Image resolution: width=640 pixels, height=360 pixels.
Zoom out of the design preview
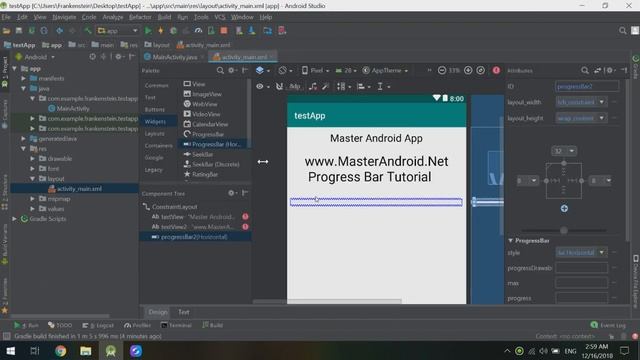(x=442, y=70)
